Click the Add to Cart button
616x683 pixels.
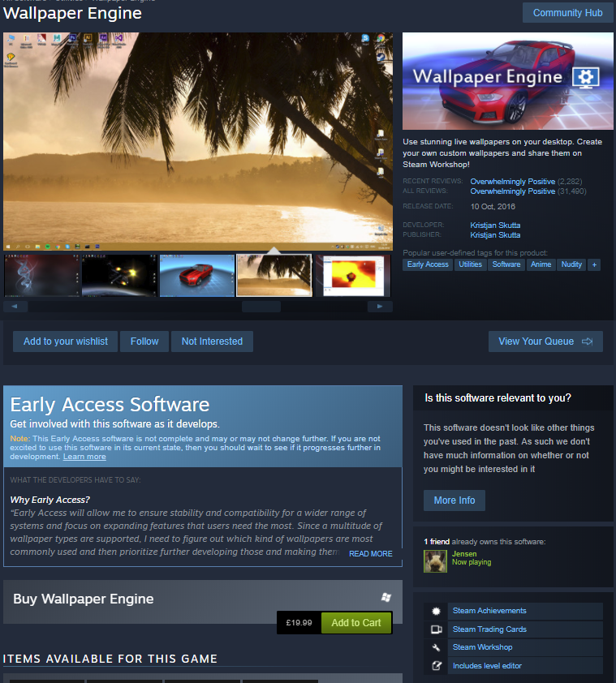(356, 622)
